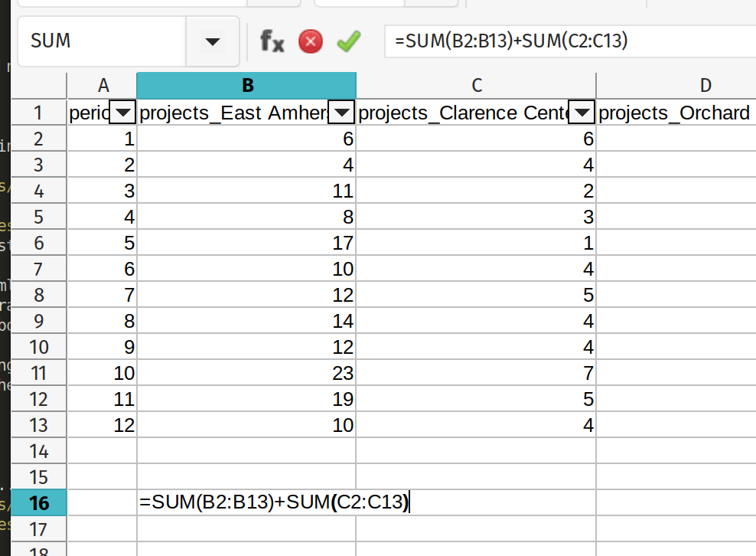Select row 1 header
Image resolution: width=756 pixels, height=556 pixels.
tap(39, 113)
